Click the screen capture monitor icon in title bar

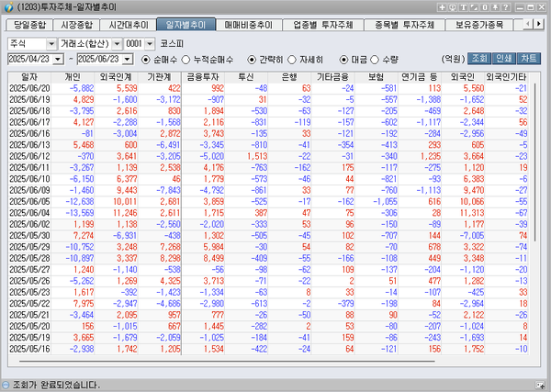coord(453,7)
